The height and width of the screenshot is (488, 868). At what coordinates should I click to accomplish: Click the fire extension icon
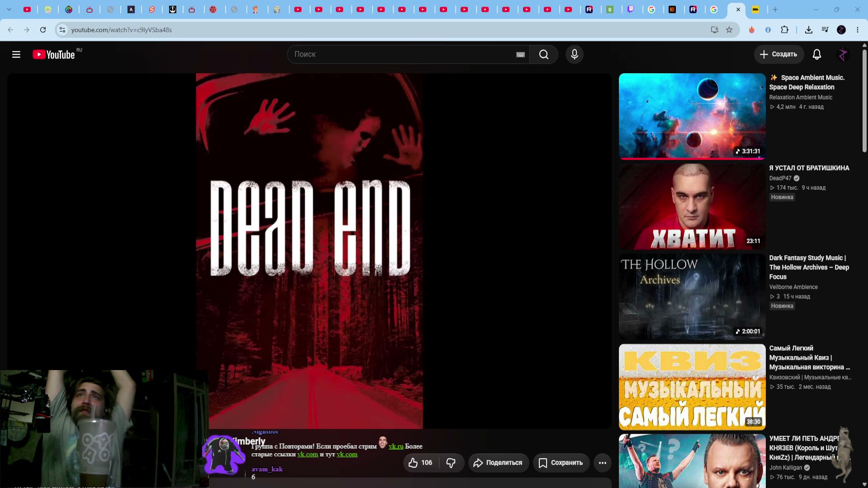coord(752,30)
